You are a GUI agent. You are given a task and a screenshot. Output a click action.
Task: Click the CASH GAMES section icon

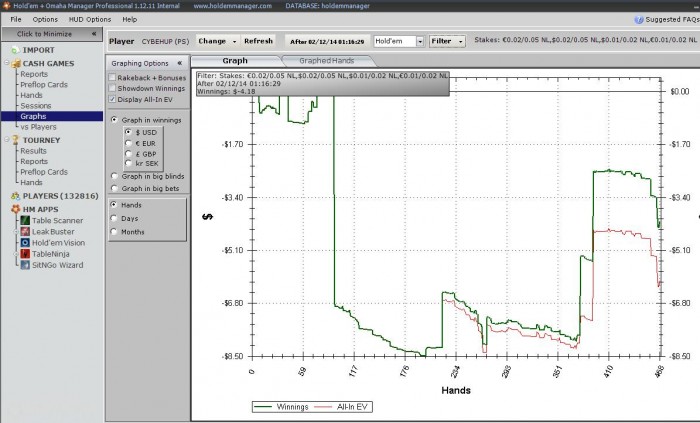point(16,63)
